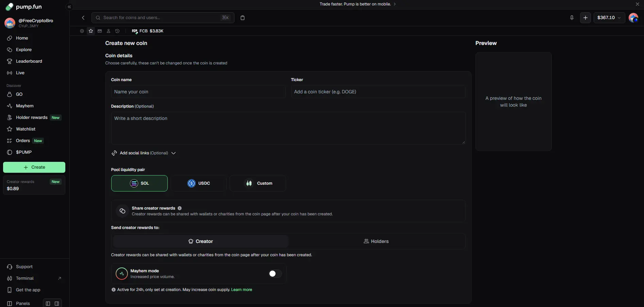Open the Watchlist page
This screenshot has height=307, width=644.
coord(34,129)
